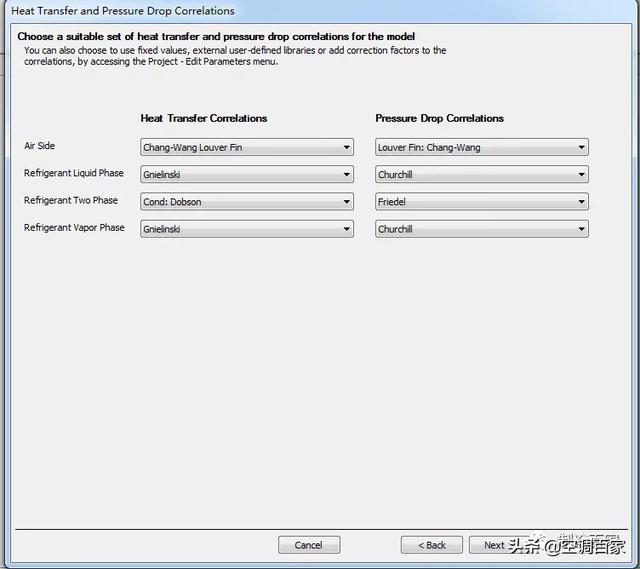Open Refrigerant Liquid Phase Gnielinski heat transfer dropdown
The image size is (640, 569).
(x=247, y=175)
